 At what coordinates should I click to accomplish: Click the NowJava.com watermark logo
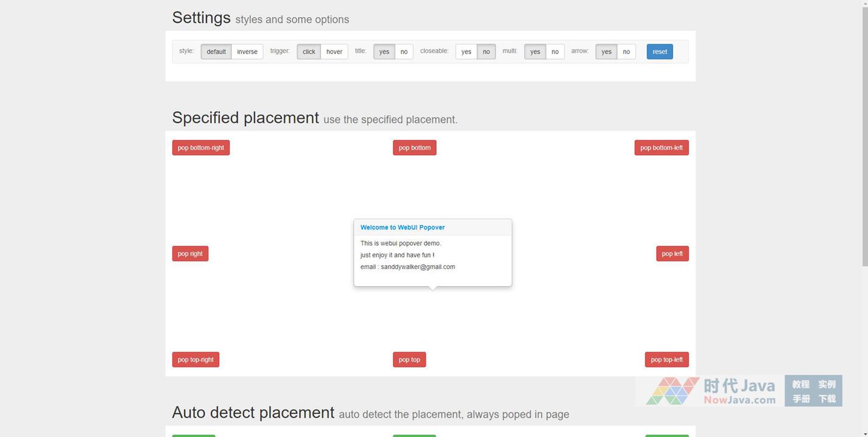(x=710, y=391)
